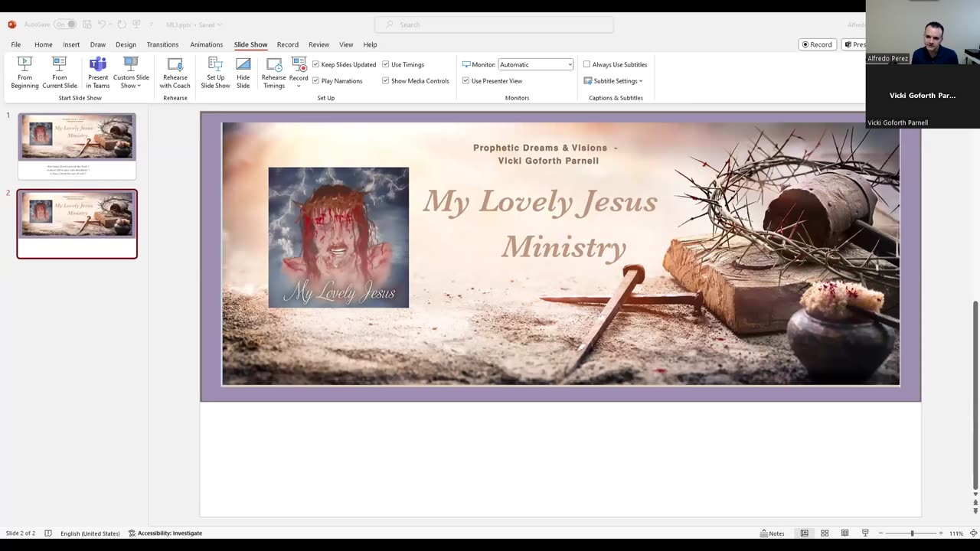Adjust the zoom slider
The width and height of the screenshot is (980, 551).
tap(911, 533)
